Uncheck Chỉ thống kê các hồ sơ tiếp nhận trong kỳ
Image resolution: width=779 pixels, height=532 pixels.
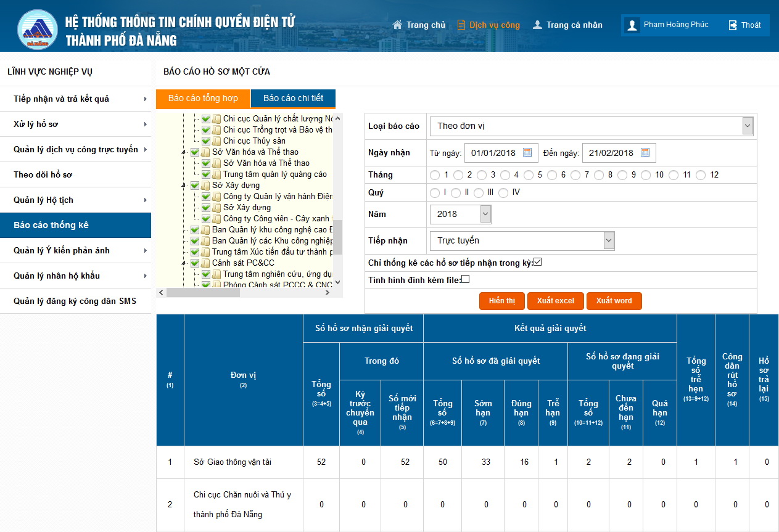point(537,262)
